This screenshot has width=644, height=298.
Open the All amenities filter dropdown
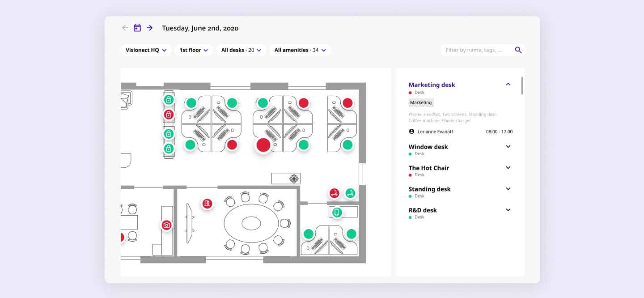pyautogui.click(x=300, y=50)
